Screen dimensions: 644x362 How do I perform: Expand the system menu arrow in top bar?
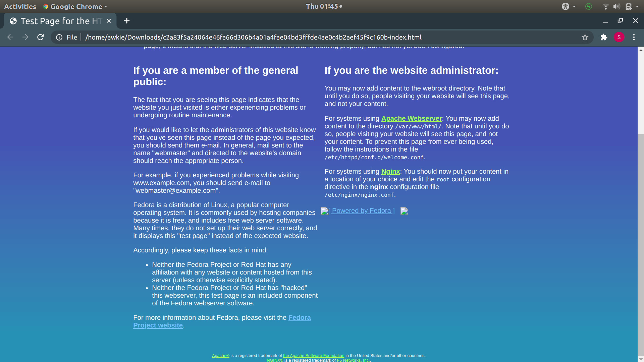[637, 6]
